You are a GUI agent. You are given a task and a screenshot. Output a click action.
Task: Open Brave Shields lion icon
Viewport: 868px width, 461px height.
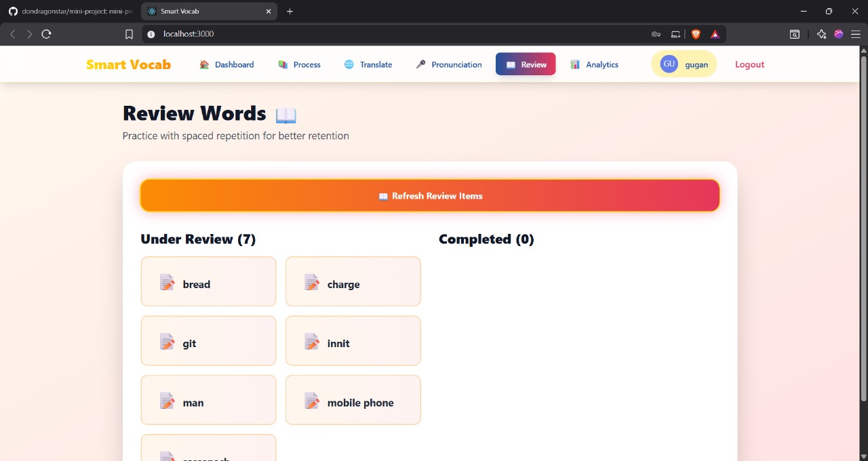696,34
